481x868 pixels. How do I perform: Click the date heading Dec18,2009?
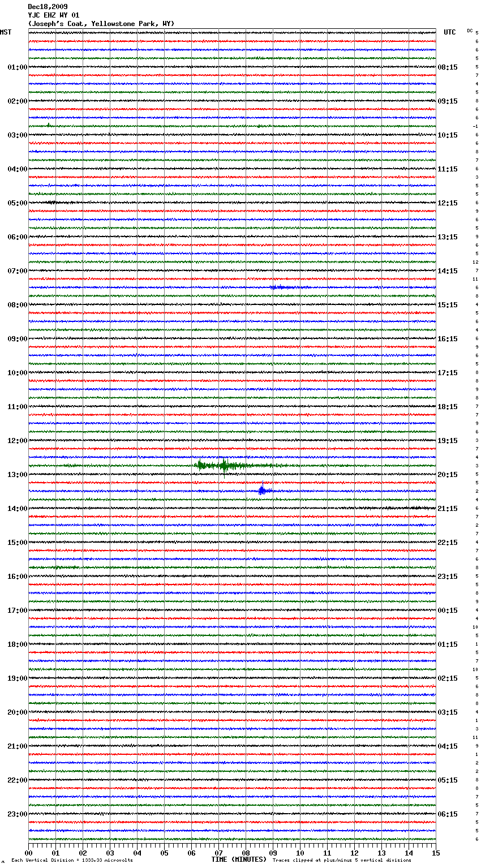tap(48, 7)
